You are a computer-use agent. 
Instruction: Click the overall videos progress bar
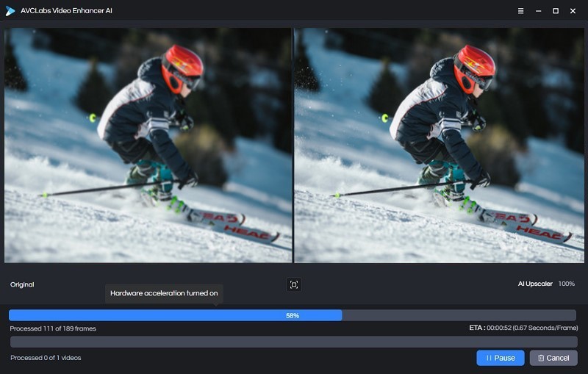point(293,342)
